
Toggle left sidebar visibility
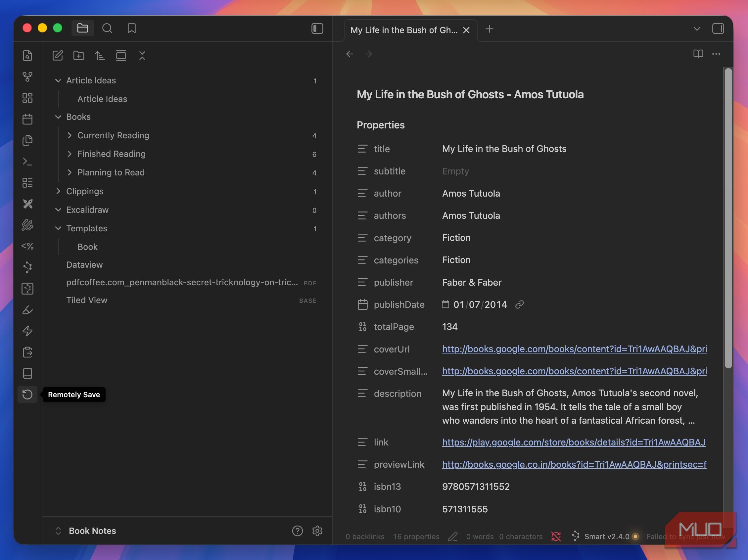point(317,28)
